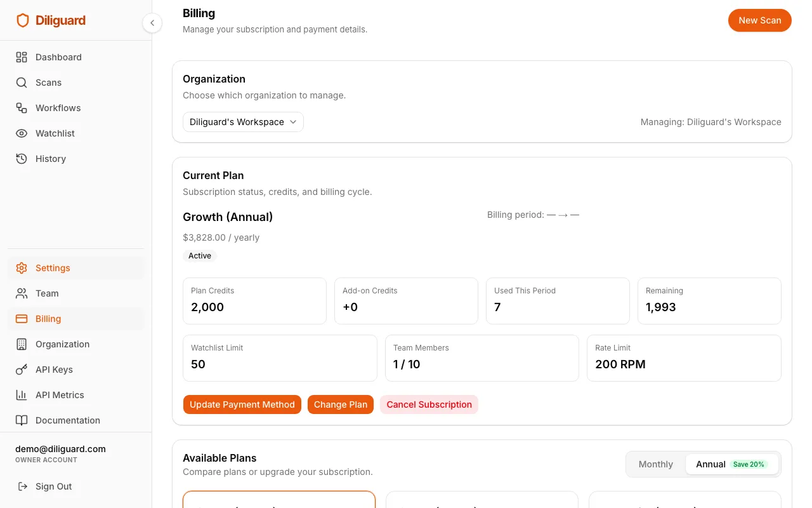Select the Organization menu item
This screenshot has width=812, height=508.
pos(76,344)
